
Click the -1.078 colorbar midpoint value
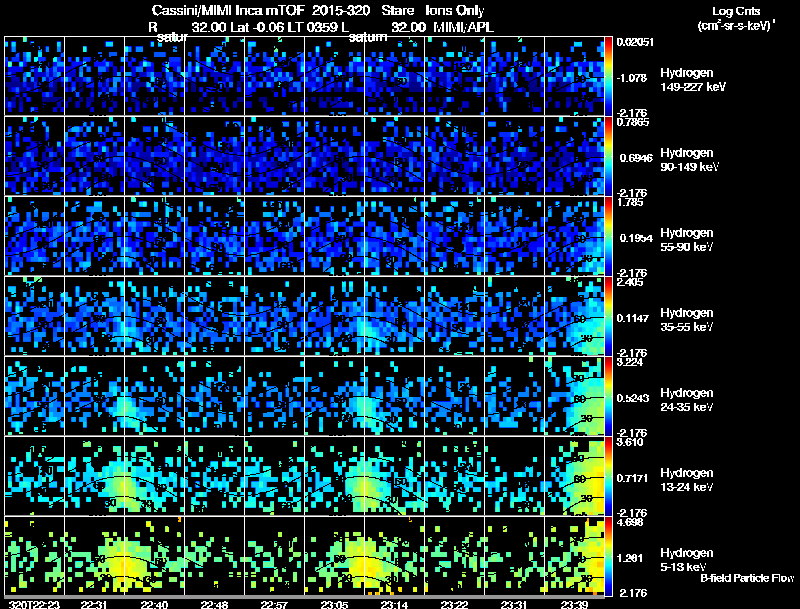click(x=632, y=78)
